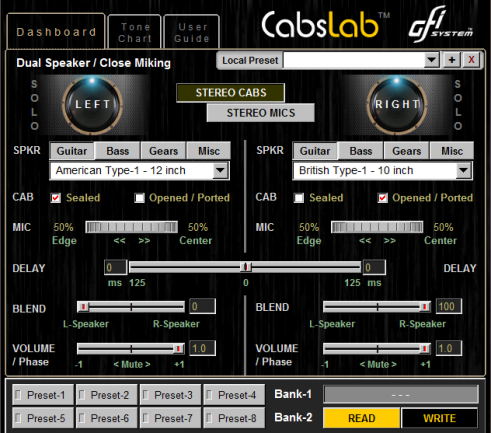Load Preset-3
Viewport: 491px width, 433px height.
(170, 395)
